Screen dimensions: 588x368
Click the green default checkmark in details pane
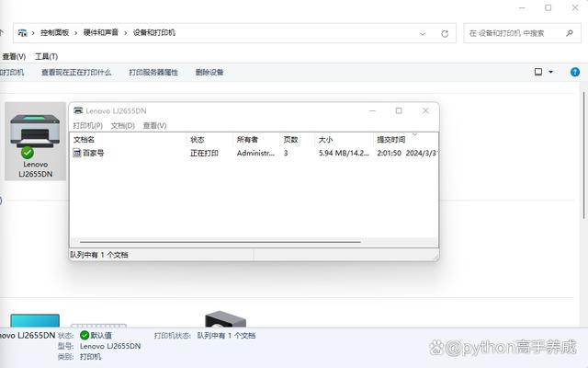pos(85,335)
